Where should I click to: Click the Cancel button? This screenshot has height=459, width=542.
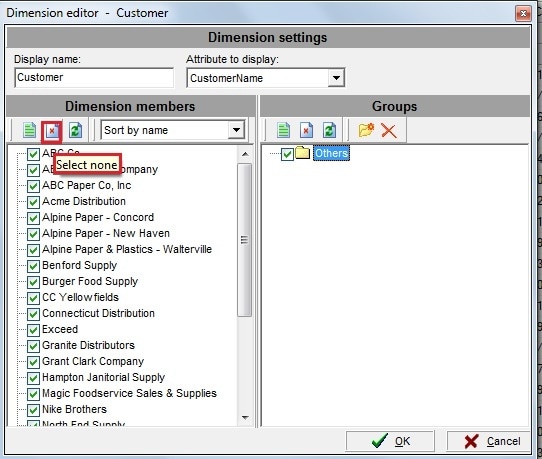488,441
